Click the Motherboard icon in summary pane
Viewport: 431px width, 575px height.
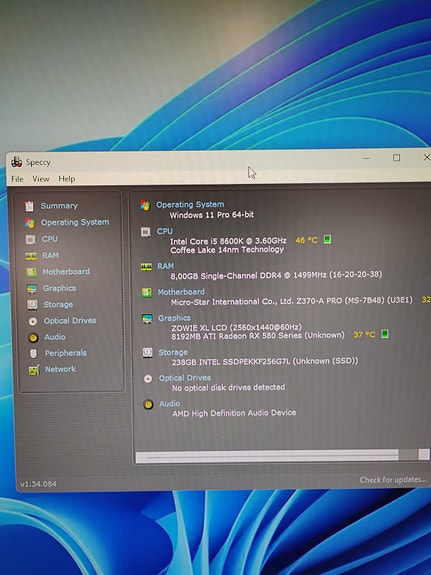coord(147,293)
